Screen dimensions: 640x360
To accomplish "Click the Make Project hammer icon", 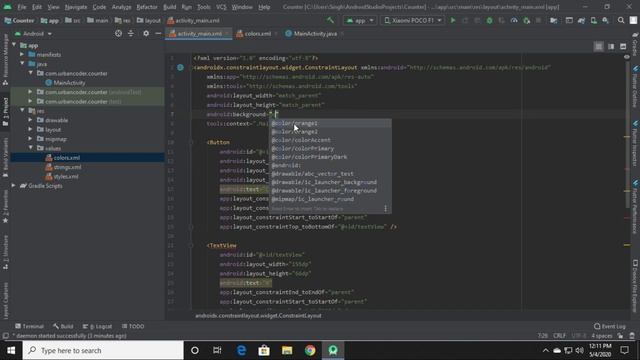I will [x=330, y=20].
